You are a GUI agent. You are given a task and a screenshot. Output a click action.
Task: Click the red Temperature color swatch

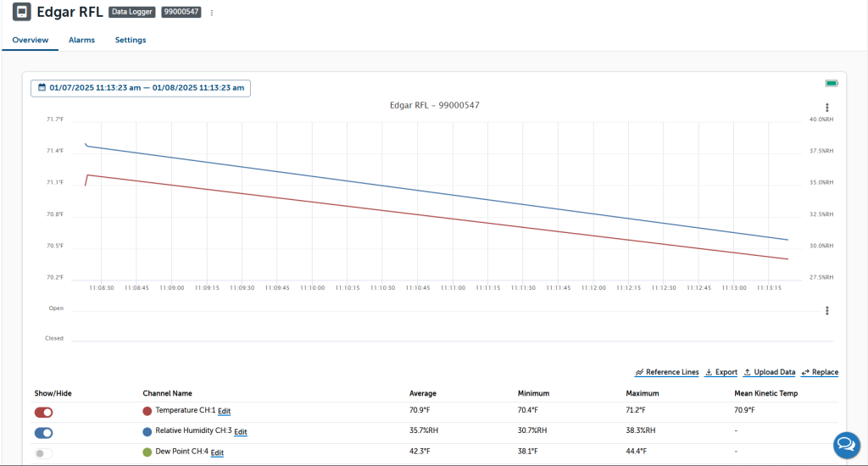tap(147, 411)
